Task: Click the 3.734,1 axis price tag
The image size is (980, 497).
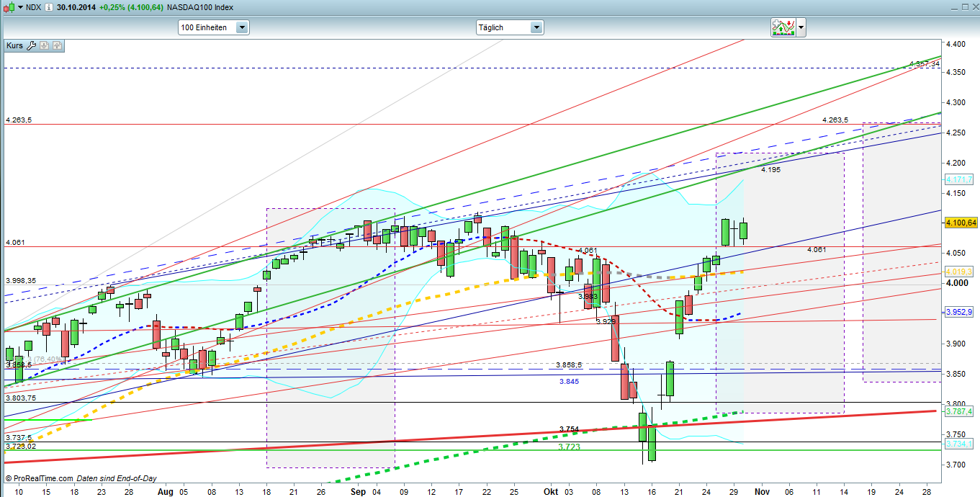Action: coord(958,444)
